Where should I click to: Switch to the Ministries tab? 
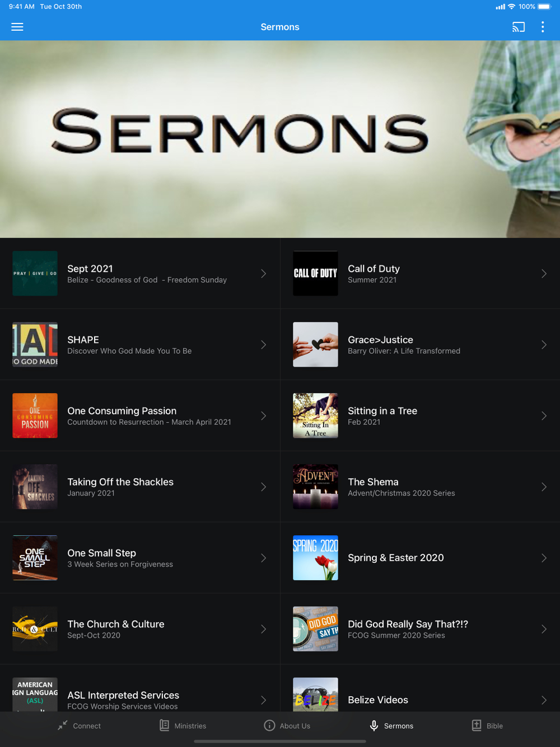click(x=183, y=726)
